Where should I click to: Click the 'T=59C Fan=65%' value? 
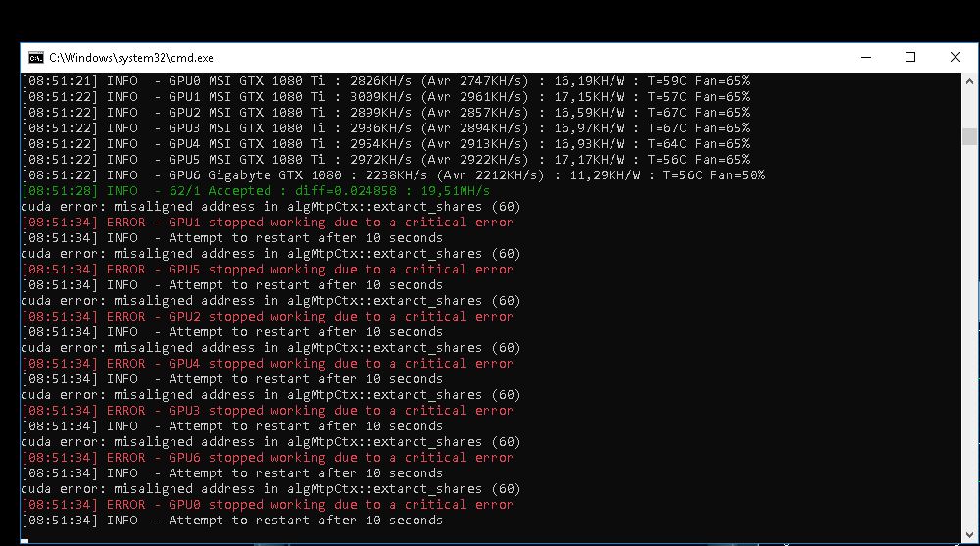698,81
